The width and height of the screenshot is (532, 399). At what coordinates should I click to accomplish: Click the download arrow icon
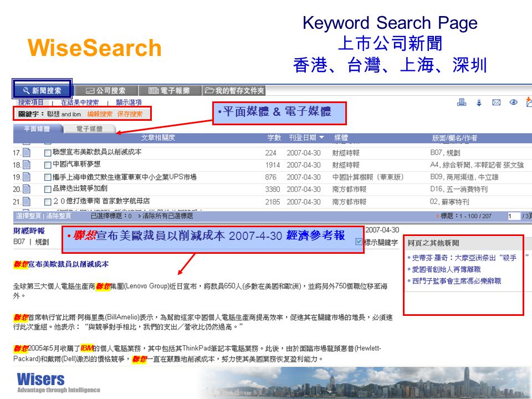479,103
